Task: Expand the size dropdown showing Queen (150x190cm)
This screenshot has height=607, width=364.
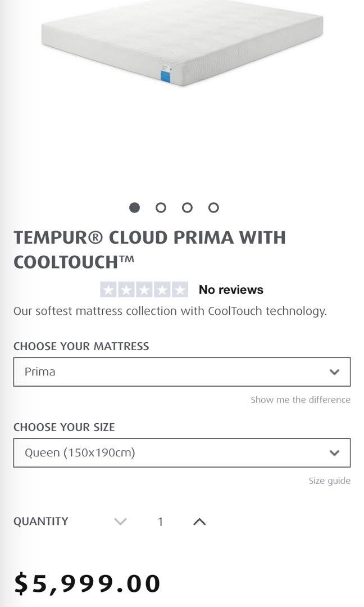Action: (x=181, y=452)
